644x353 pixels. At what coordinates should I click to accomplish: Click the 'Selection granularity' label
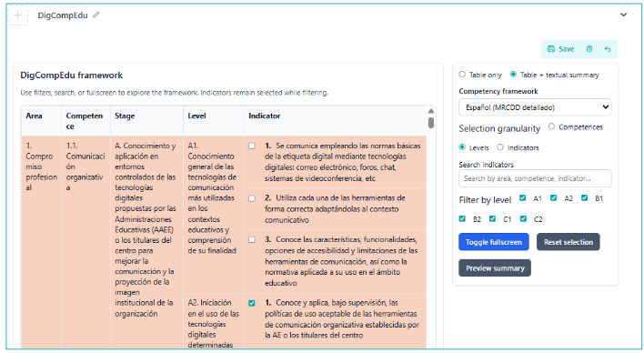tap(499, 128)
